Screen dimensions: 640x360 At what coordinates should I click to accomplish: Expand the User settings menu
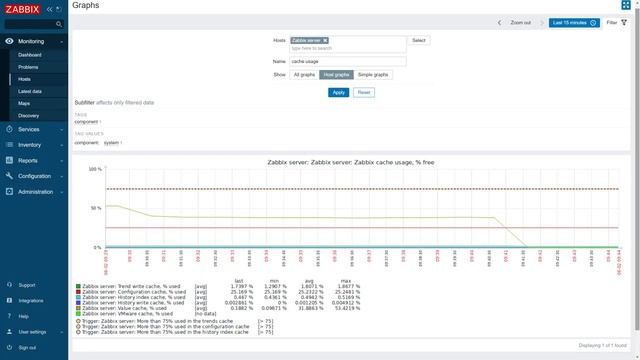tap(62, 332)
